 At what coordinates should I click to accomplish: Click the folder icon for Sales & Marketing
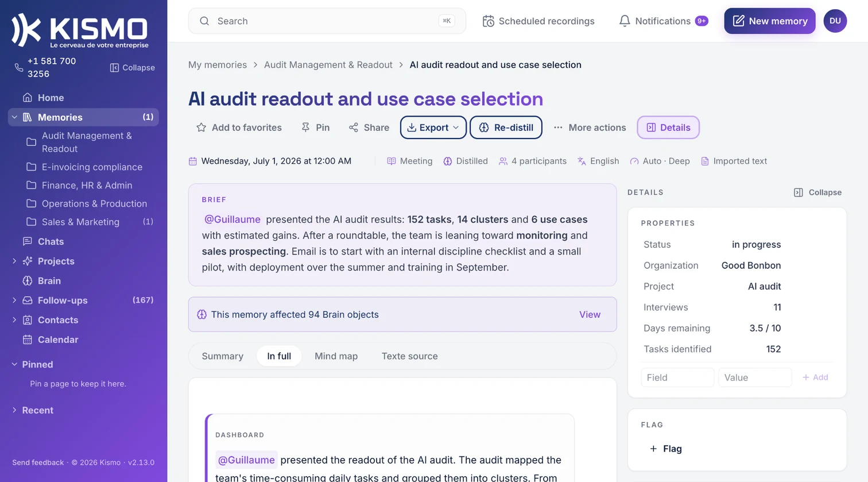(32, 222)
